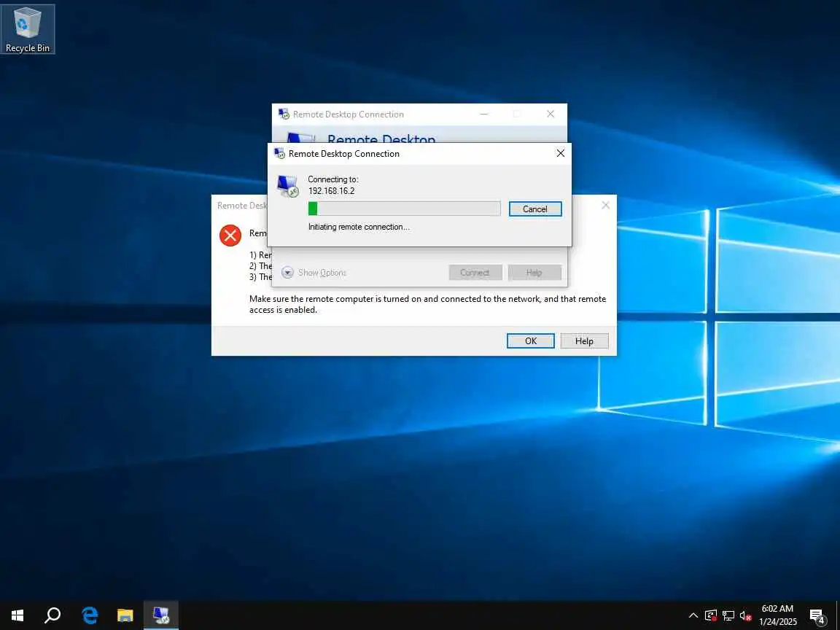This screenshot has width=840, height=630.
Task: Click the muted volume tray icon
Action: point(745,615)
